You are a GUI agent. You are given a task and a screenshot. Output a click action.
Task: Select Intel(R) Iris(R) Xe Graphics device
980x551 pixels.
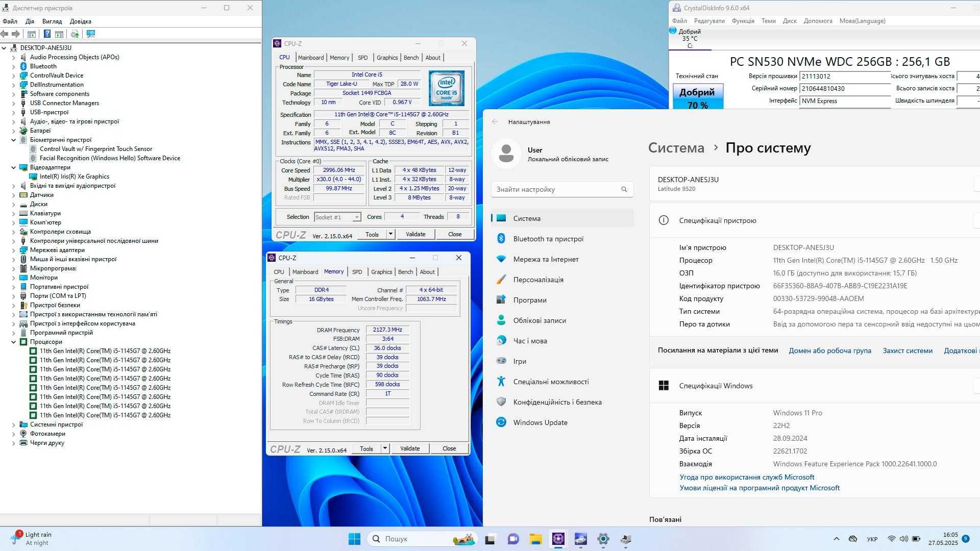click(x=75, y=177)
